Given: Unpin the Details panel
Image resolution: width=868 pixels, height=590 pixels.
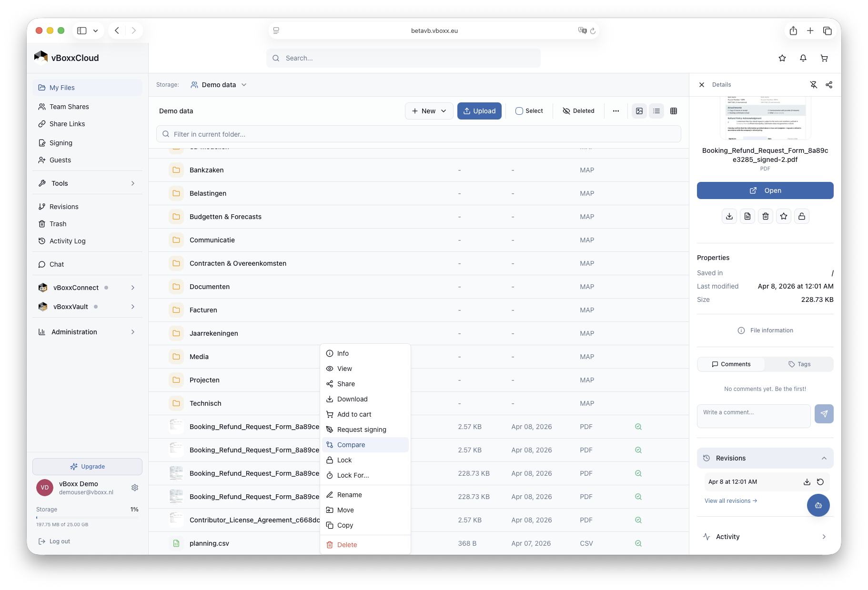Looking at the screenshot, I should point(814,85).
